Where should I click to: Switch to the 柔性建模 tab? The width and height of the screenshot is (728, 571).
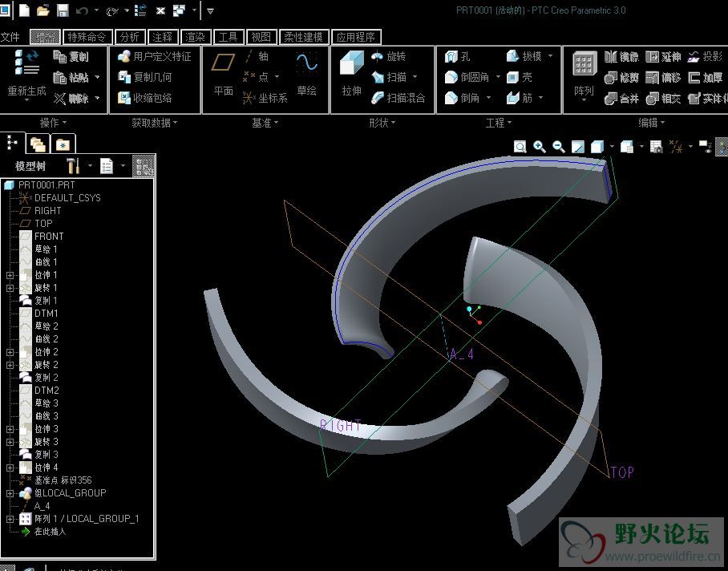304,37
